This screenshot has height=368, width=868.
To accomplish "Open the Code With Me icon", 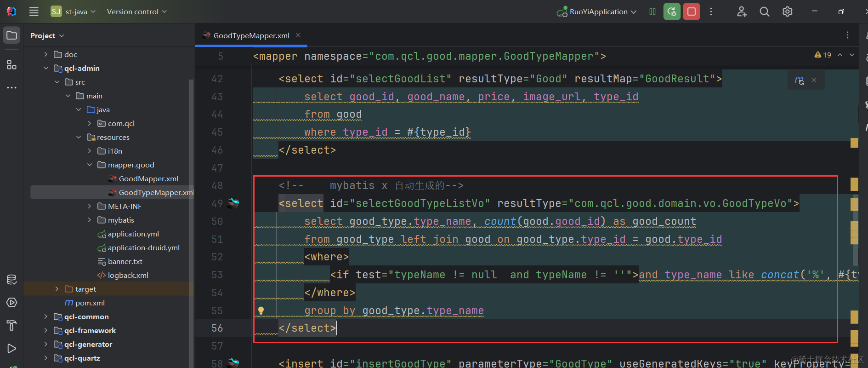I will click(x=742, y=11).
